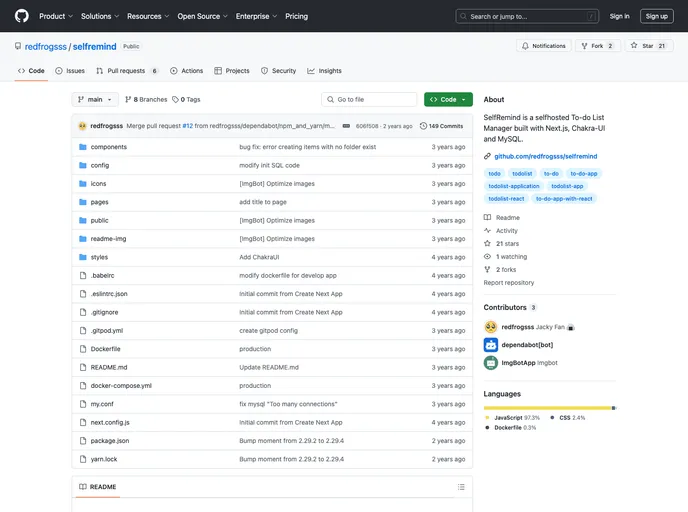Open github.com/redfrogsss/selfremind link
This screenshot has height=512, width=688.
[x=545, y=156]
